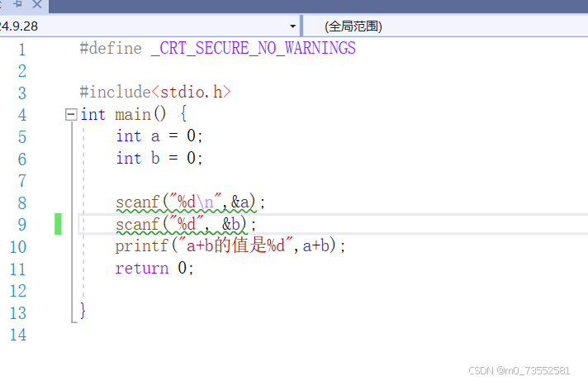Click the scanf call reading &b

pyautogui.click(x=186, y=225)
